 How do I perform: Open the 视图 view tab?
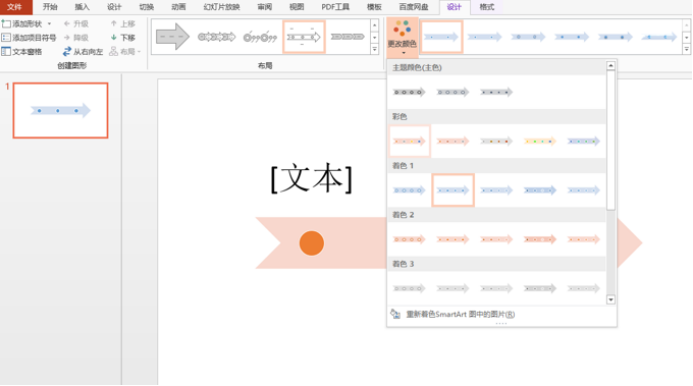click(297, 7)
